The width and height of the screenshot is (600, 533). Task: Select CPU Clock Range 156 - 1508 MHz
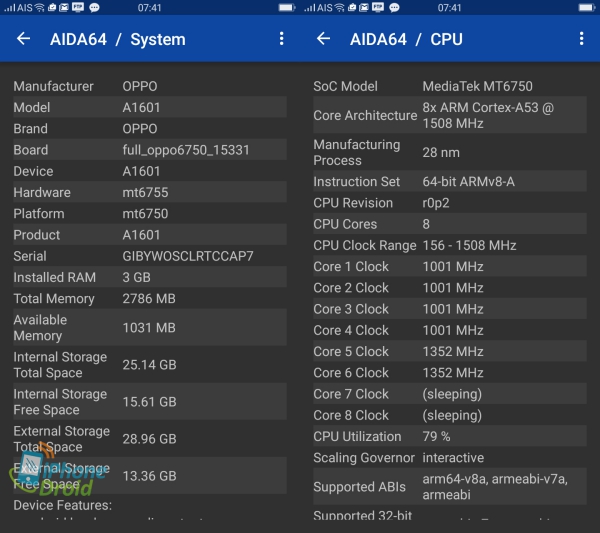[x=450, y=245]
